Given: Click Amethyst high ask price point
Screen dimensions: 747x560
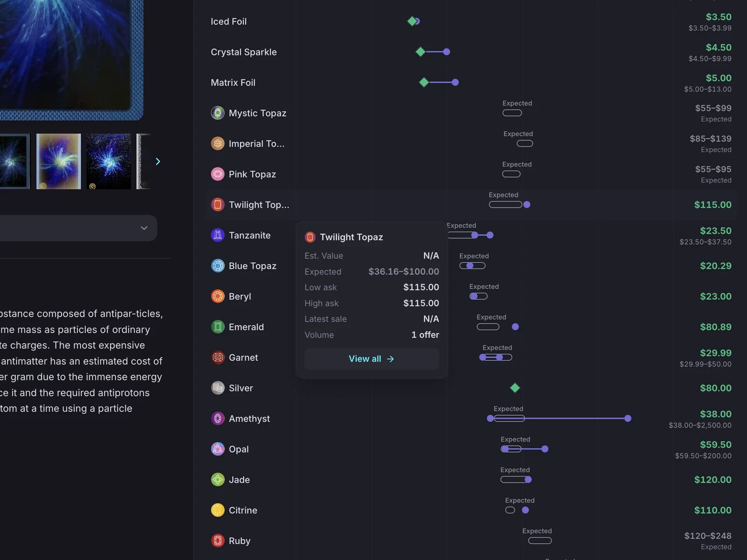Looking at the screenshot, I should pyautogui.click(x=628, y=418).
